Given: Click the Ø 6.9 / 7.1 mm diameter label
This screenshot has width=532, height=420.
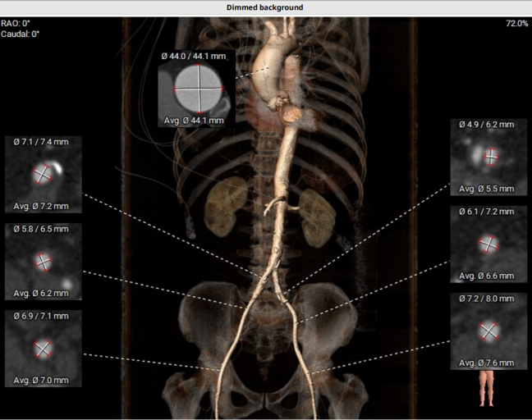Looking at the screenshot, I should 42,316.
